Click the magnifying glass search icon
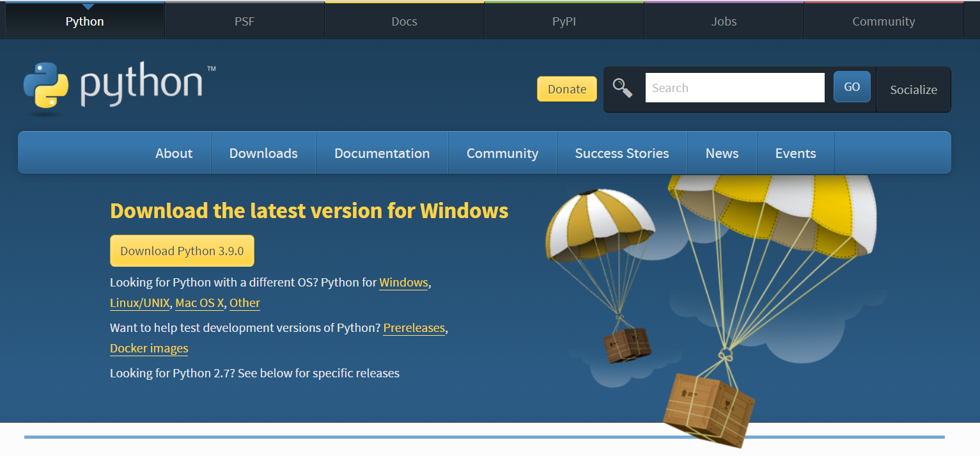 coord(623,88)
